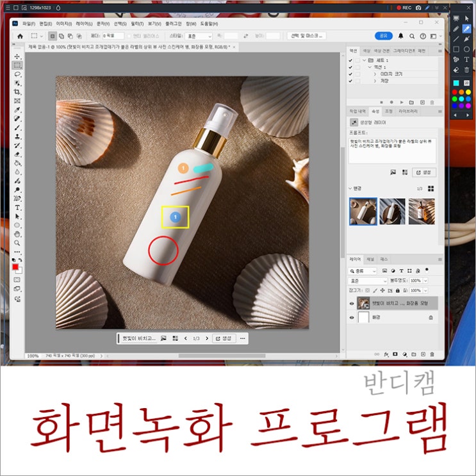Open the 스타일 dropdown in options bar

coord(199,36)
